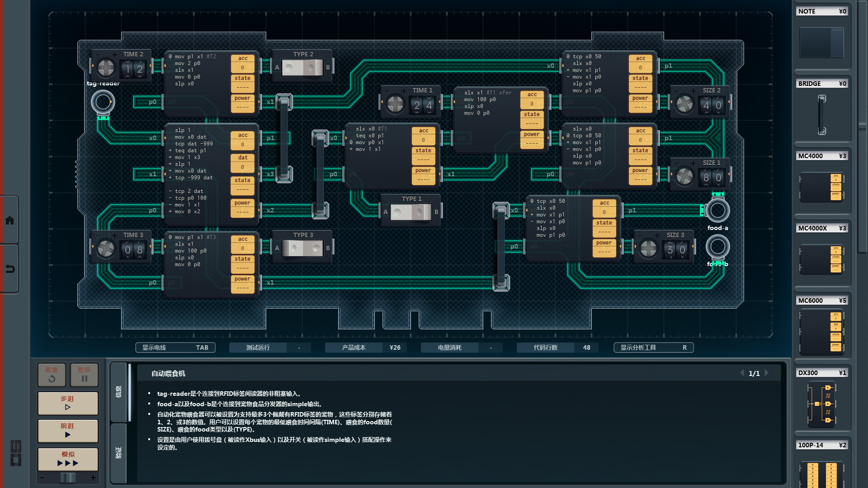The height and width of the screenshot is (488, 868).
Task: Pick the BRIDGE component from parts panel
Action: tap(821, 114)
